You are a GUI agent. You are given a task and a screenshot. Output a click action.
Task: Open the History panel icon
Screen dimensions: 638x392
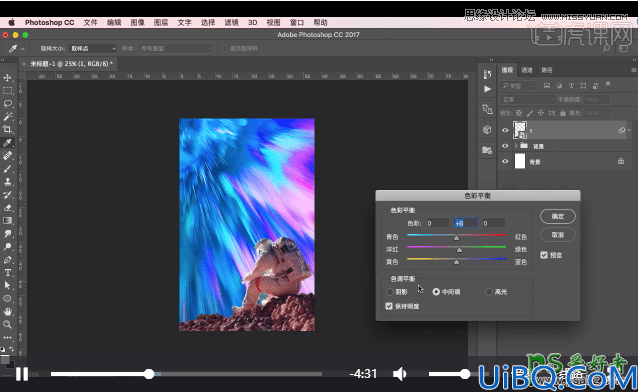487,74
